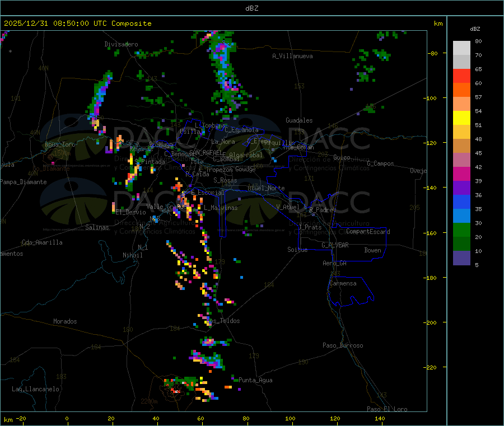This screenshot has height=426, width=504.
Task: Click the Paso_El_Loro label
Action: point(387,409)
